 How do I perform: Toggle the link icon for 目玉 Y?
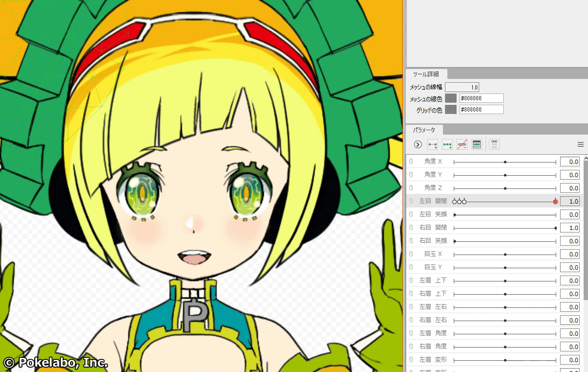(x=411, y=267)
